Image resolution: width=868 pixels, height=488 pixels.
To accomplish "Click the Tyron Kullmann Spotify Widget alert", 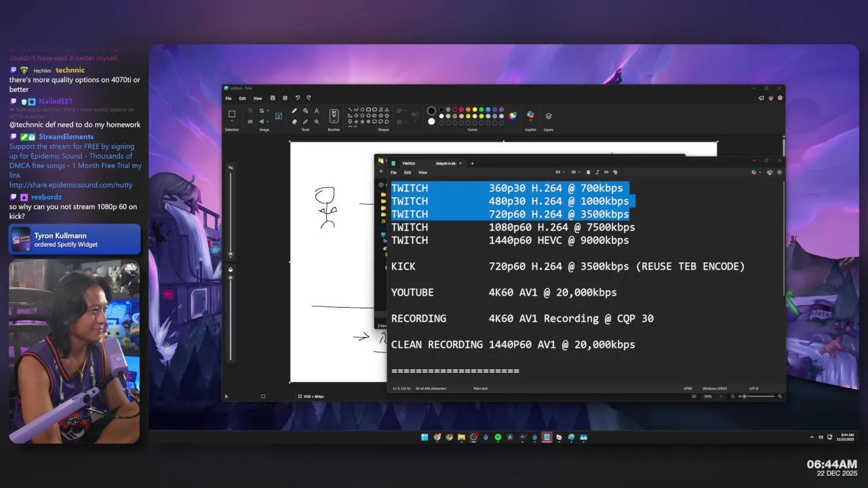I will [x=75, y=239].
